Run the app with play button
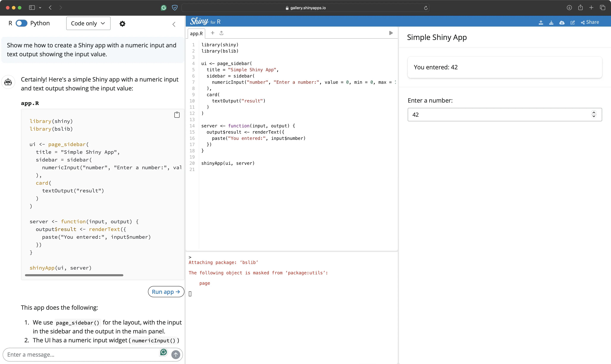The image size is (611, 364). (391, 33)
